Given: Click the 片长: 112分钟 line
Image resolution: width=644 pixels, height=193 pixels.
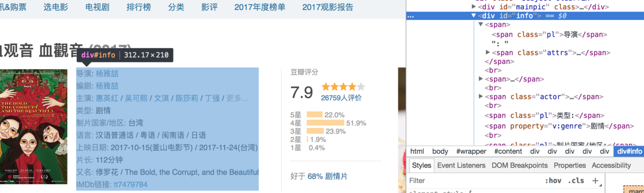Looking at the screenshot, I should [x=100, y=160].
